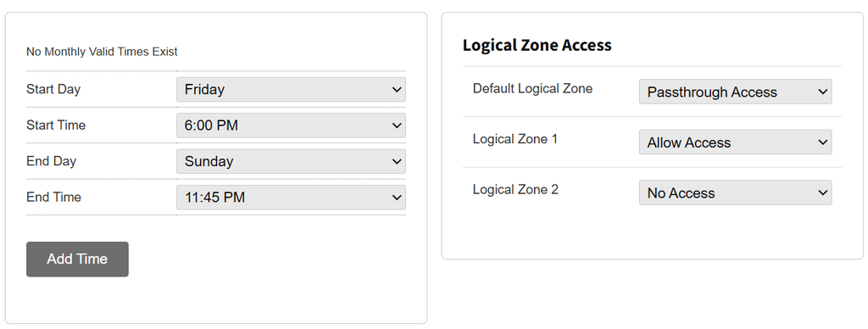Change Logical Zone 1 from Allow Access
The image size is (868, 329).
click(735, 142)
